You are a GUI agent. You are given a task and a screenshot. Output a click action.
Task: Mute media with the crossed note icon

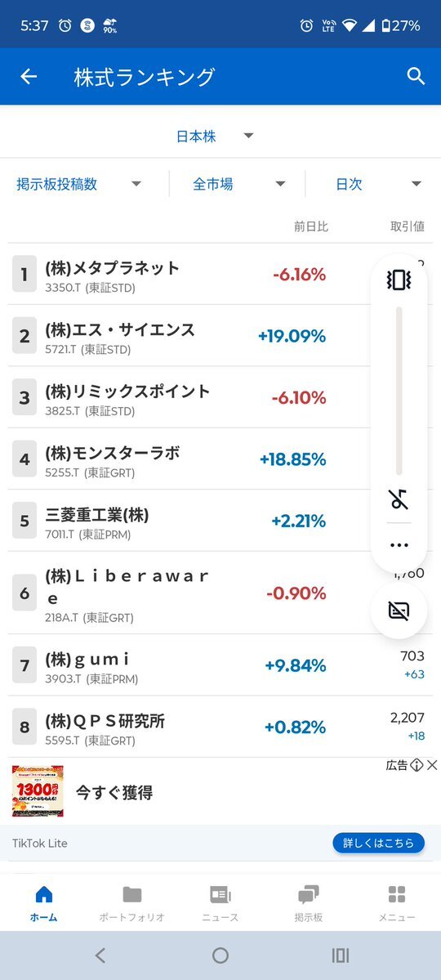(x=399, y=499)
